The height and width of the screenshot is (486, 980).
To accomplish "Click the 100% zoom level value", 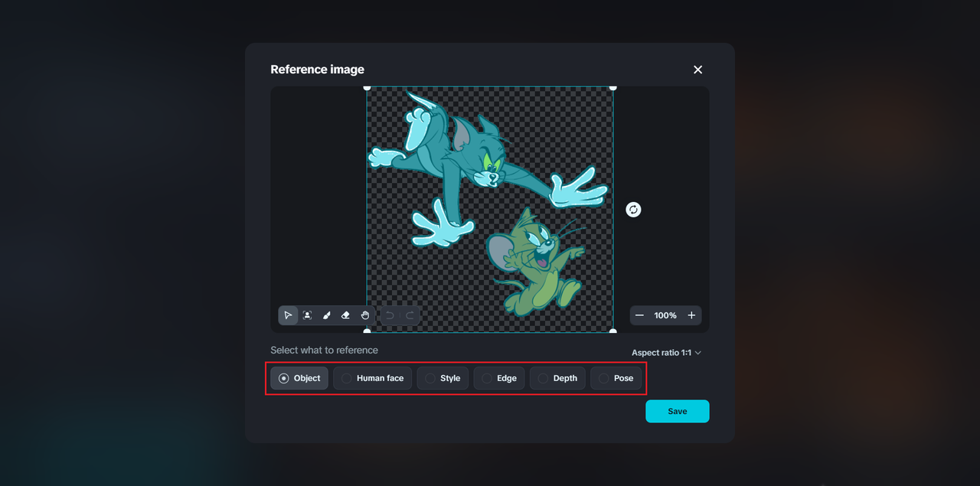I will tap(665, 315).
